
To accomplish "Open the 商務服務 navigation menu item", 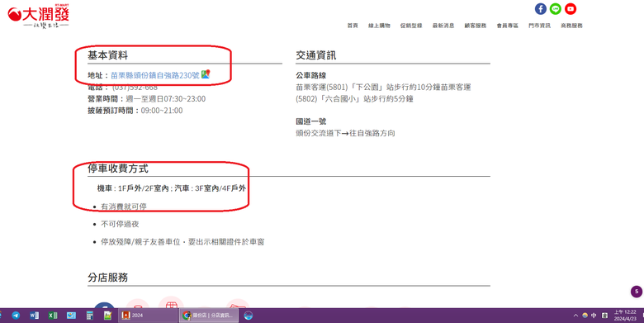I will [x=571, y=26].
